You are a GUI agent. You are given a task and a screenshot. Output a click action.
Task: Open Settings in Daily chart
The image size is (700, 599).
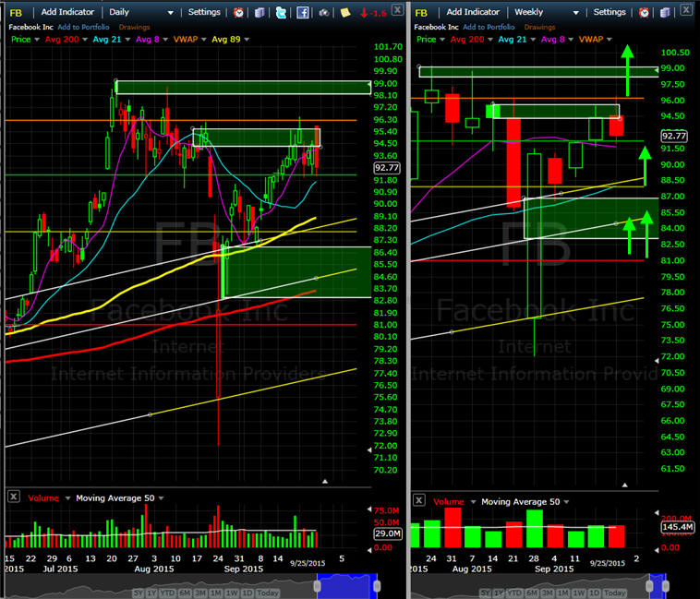[x=204, y=12]
